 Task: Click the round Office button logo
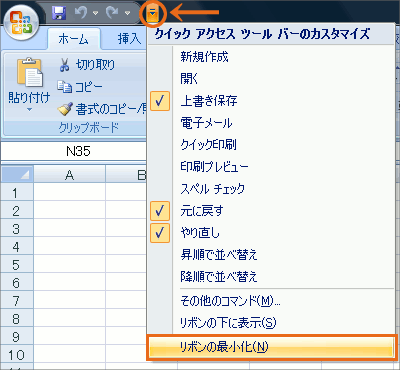21,23
